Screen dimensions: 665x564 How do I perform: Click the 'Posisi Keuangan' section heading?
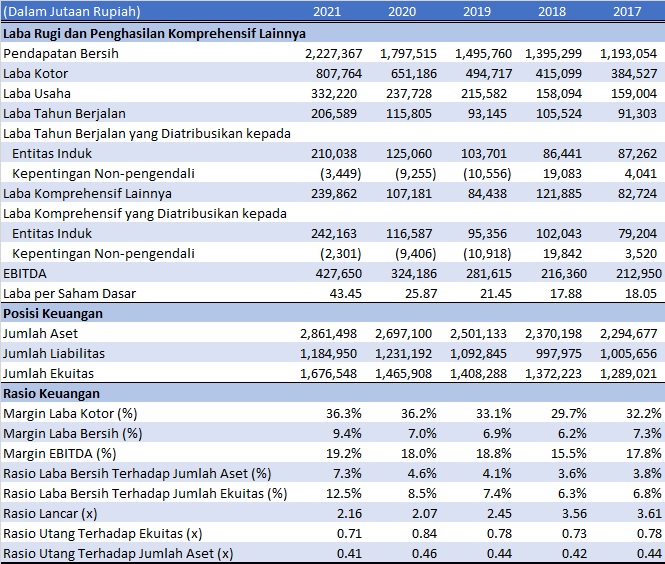point(53,313)
